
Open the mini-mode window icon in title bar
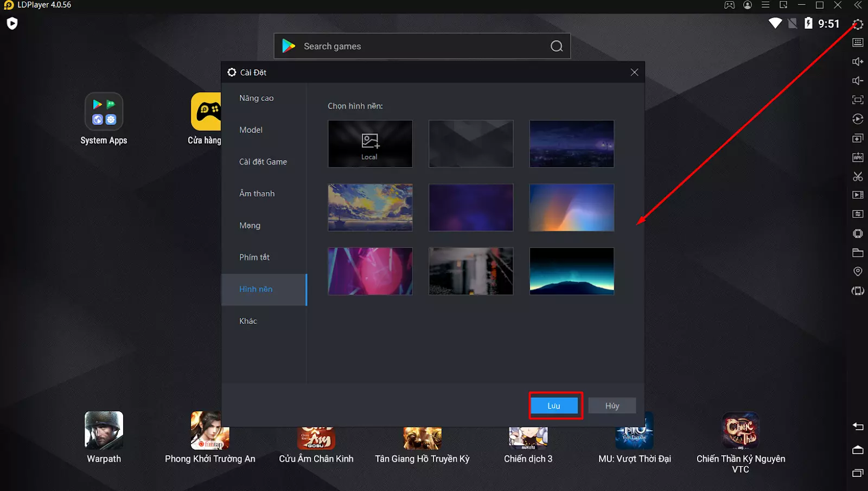click(783, 5)
